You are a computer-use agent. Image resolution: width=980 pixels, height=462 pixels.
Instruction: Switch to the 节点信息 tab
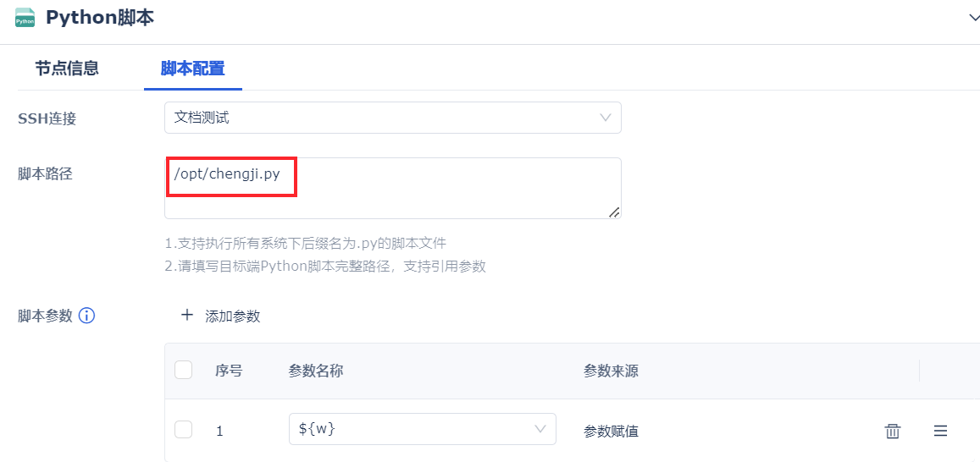[x=67, y=69]
